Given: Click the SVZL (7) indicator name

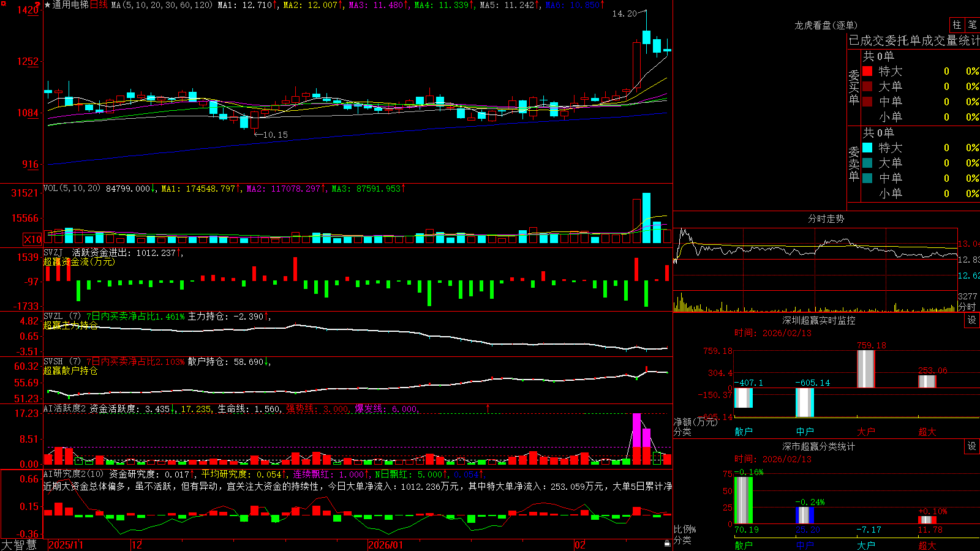Looking at the screenshot, I should click(x=62, y=317).
